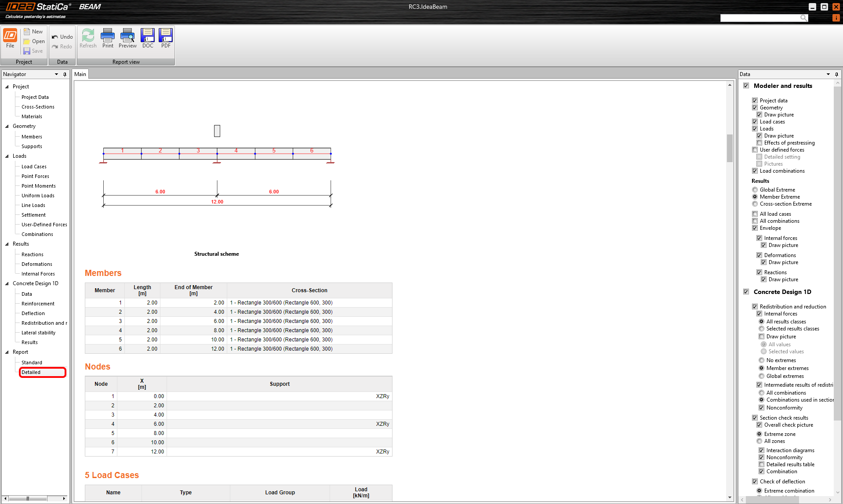
Task: Click the IDEA StatiCa logo
Action: tap(38, 7)
